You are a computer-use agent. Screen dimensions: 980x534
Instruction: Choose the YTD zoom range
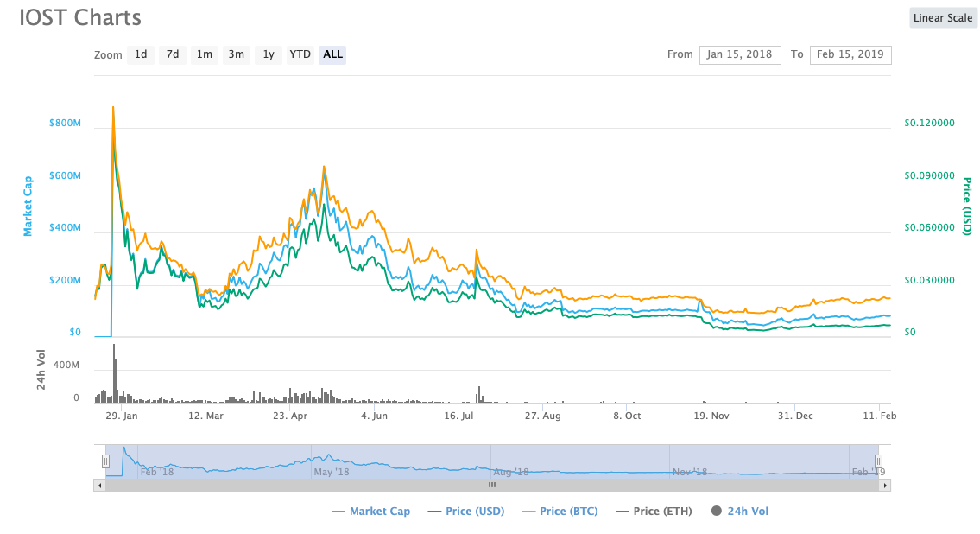(x=300, y=54)
